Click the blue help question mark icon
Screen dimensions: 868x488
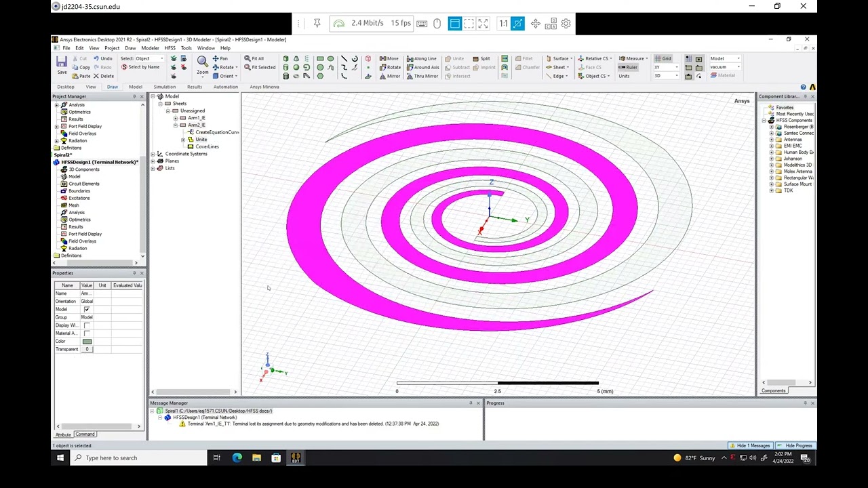(x=804, y=87)
